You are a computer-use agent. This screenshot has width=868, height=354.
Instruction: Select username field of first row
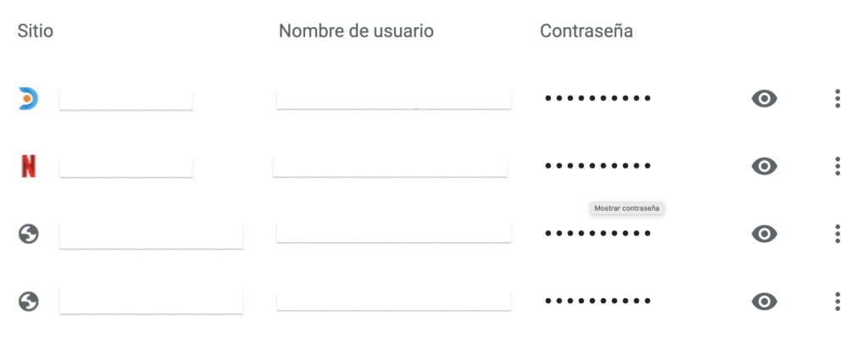click(x=393, y=99)
